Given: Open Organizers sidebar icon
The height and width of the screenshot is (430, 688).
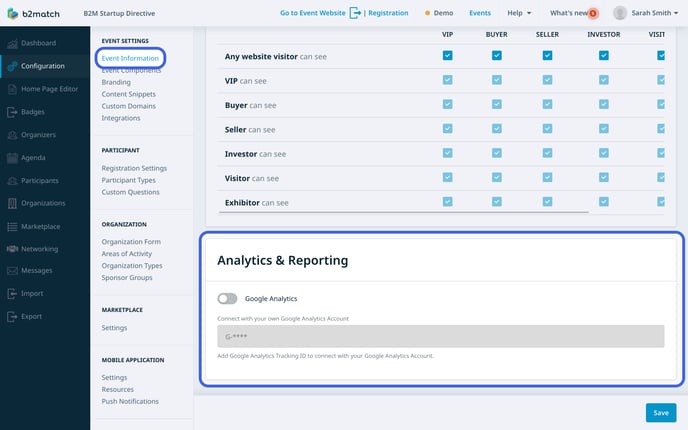Looking at the screenshot, I should tap(12, 135).
